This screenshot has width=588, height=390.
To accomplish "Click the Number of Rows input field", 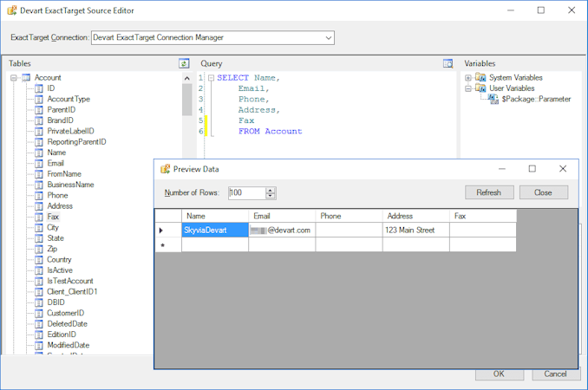I will pyautogui.click(x=247, y=192).
